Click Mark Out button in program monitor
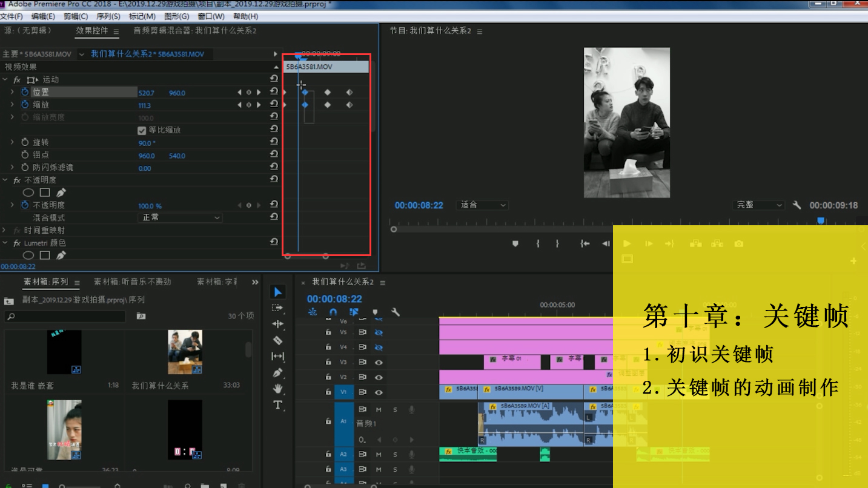This screenshot has height=488, width=868. click(557, 243)
